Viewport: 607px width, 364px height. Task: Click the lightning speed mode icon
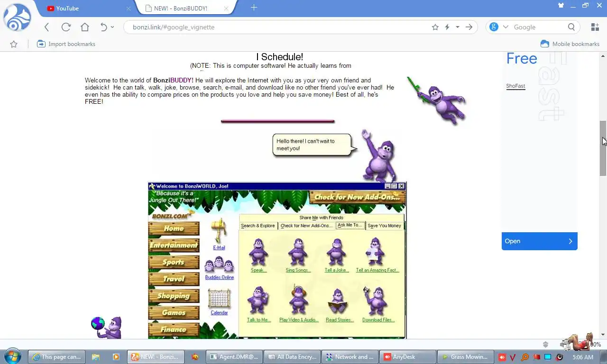[x=447, y=27]
